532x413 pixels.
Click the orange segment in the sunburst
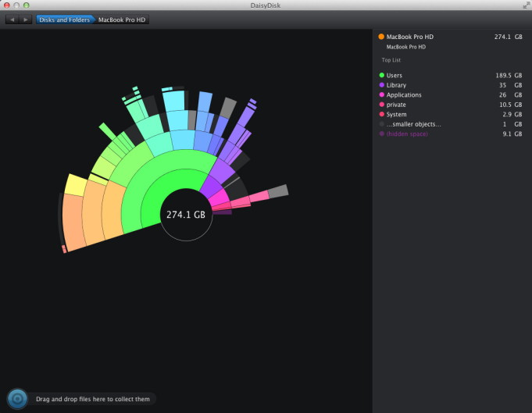click(x=74, y=219)
